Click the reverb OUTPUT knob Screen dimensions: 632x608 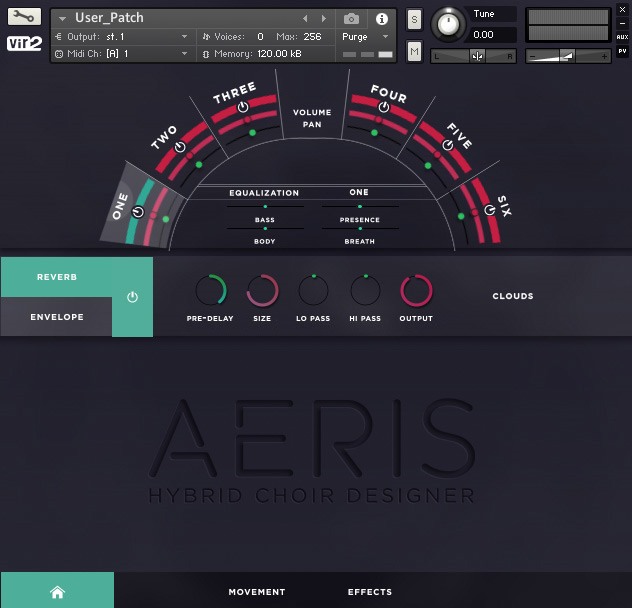(x=416, y=290)
